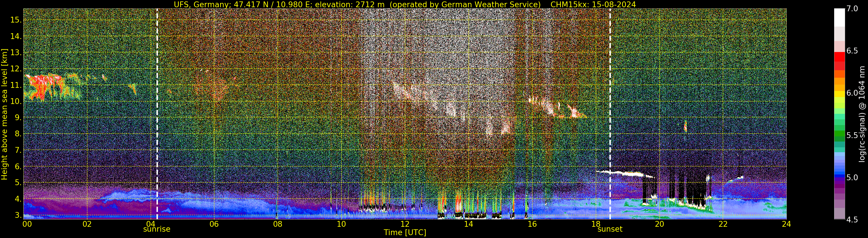Click the height axis tick '11.'
Viewport: 868px width, 238px height.
point(16,85)
